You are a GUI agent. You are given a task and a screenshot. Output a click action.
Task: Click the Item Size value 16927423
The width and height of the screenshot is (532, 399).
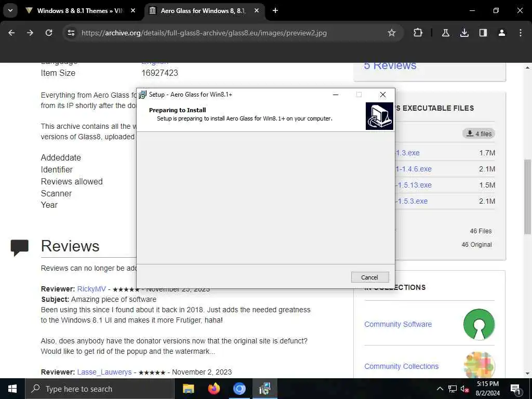(x=159, y=73)
